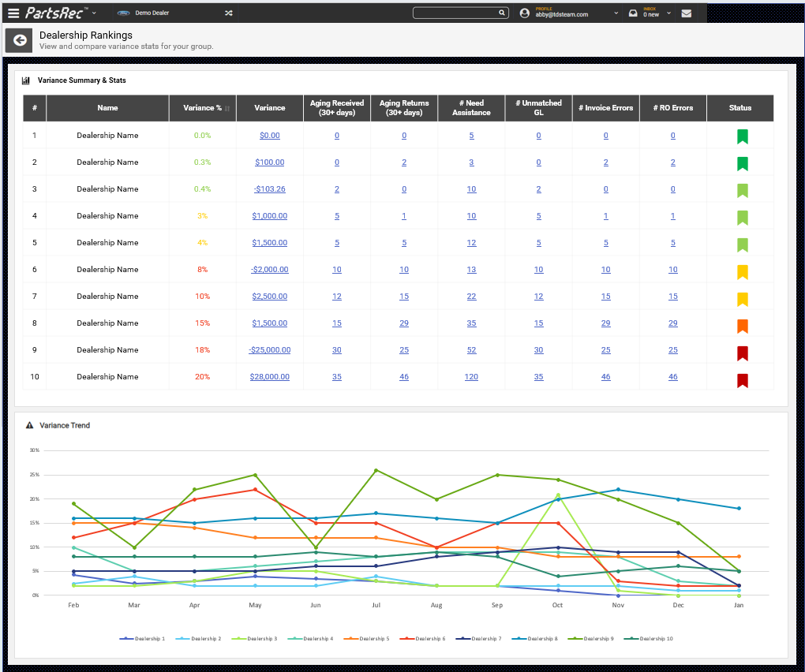Expand the profile email dropdown

pos(616,13)
